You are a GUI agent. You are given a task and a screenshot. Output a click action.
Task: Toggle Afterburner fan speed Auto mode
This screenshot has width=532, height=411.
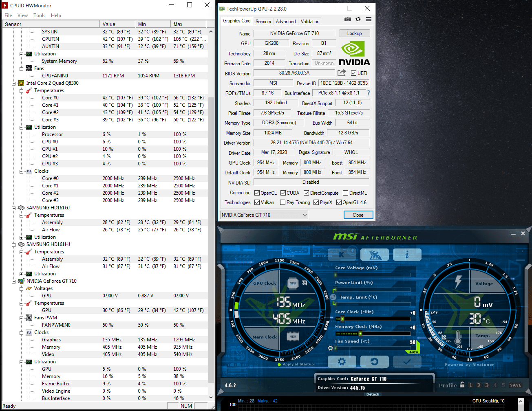(x=413, y=352)
